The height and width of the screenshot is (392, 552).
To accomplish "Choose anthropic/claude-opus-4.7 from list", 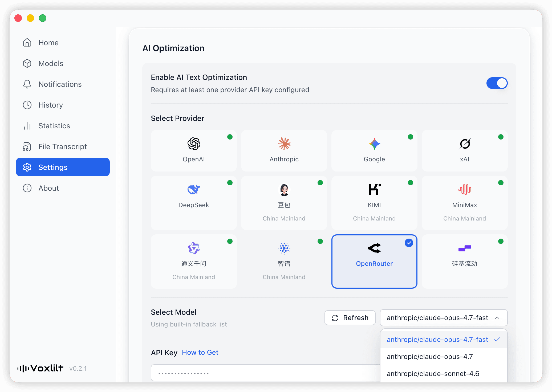I will (x=444, y=357).
